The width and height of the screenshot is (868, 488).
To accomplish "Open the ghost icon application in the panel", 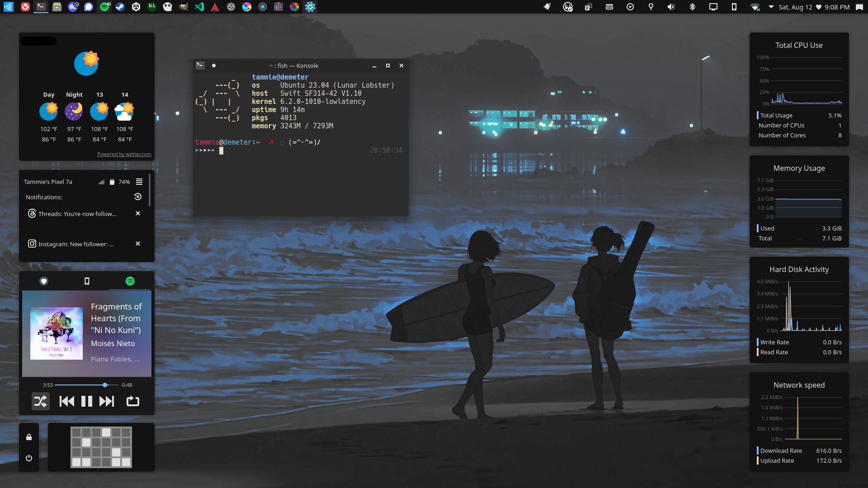I will click(x=168, y=7).
